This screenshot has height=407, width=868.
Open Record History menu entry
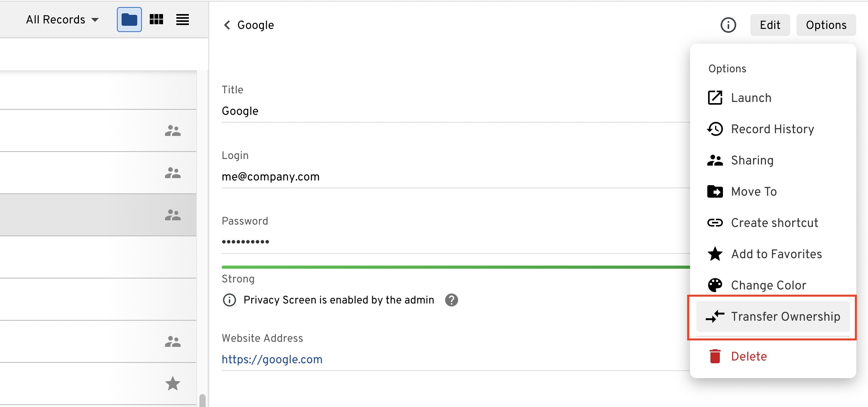pyautogui.click(x=772, y=129)
